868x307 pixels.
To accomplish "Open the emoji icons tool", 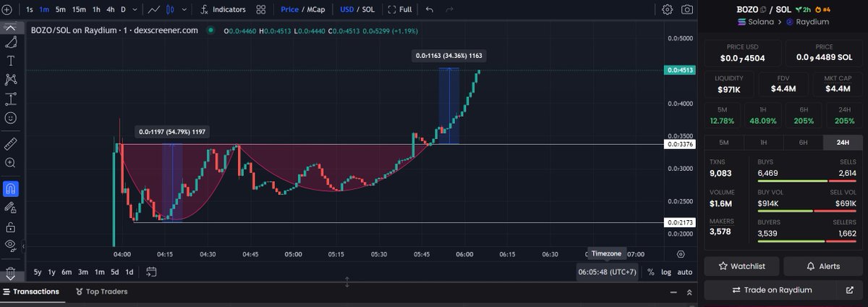I will point(11,117).
